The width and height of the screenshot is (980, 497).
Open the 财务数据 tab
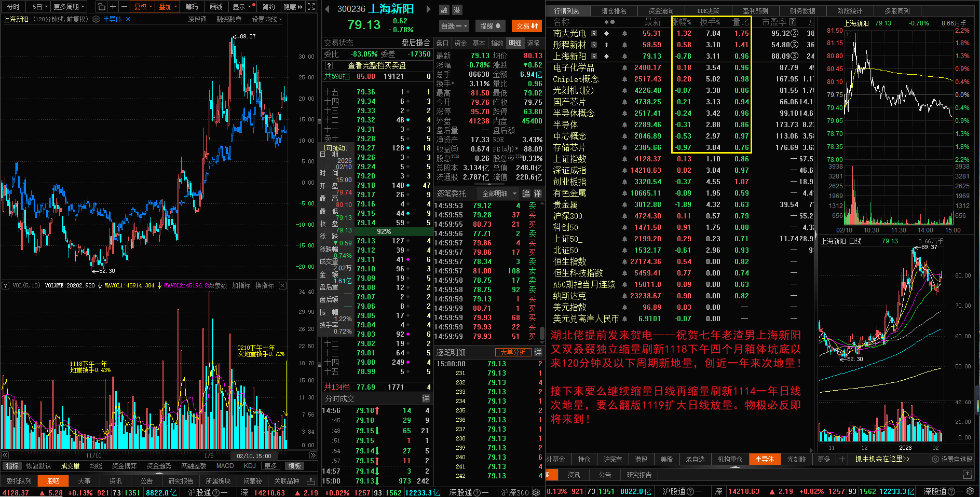click(802, 11)
